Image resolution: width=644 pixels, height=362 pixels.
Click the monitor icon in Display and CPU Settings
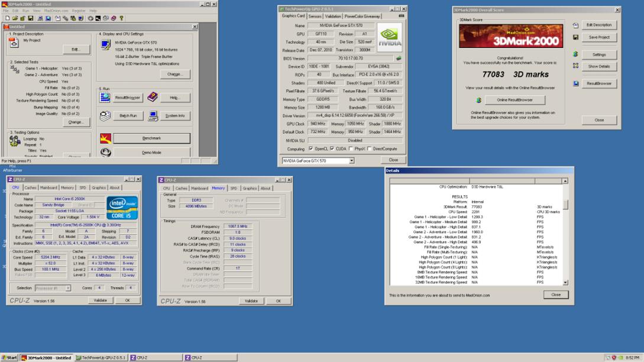click(x=105, y=45)
